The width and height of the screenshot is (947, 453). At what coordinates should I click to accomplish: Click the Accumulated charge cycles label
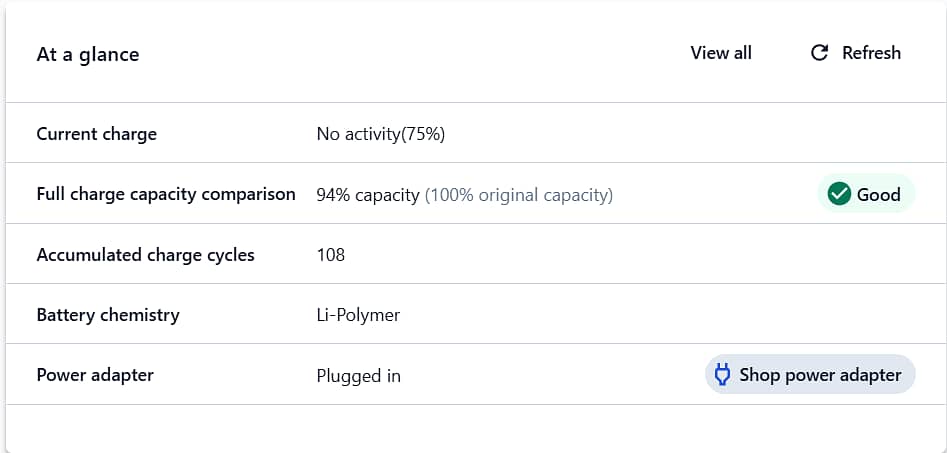tap(146, 255)
